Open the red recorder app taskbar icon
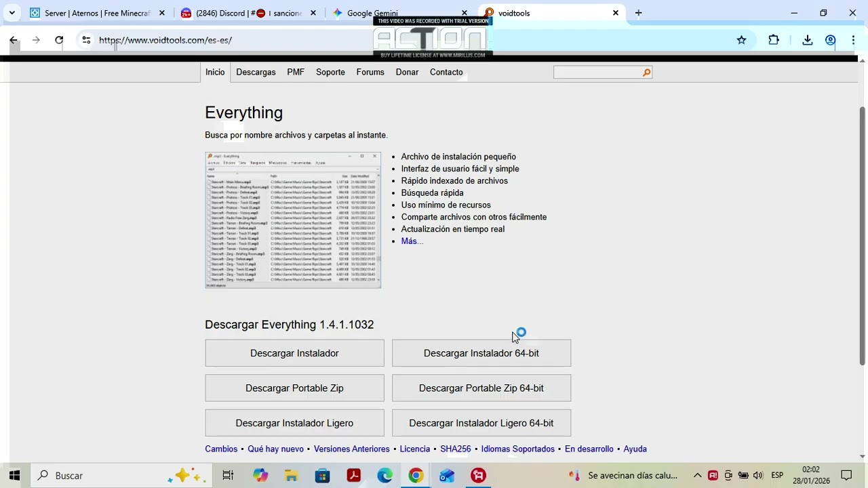Image resolution: width=868 pixels, height=488 pixels. click(x=478, y=475)
